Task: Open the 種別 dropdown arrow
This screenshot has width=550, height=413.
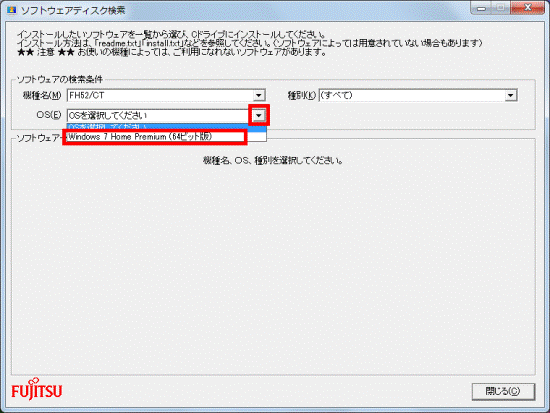Action: pos(510,95)
